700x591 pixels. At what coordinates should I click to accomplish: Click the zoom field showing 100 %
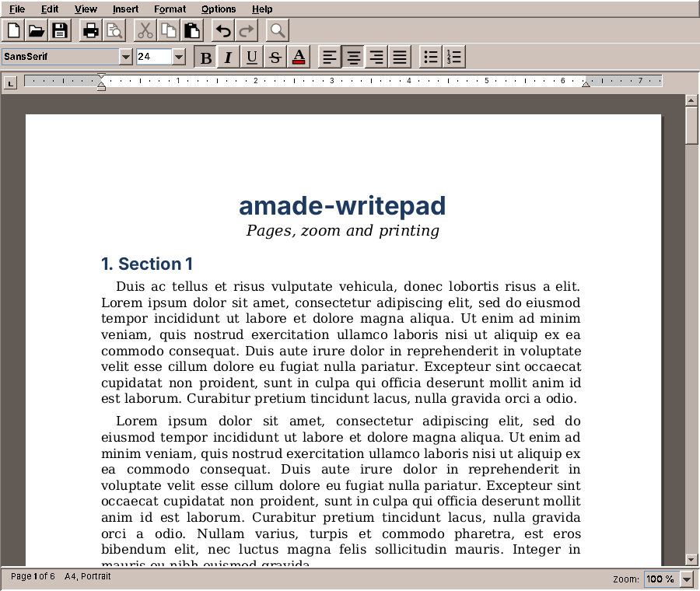tap(662, 579)
